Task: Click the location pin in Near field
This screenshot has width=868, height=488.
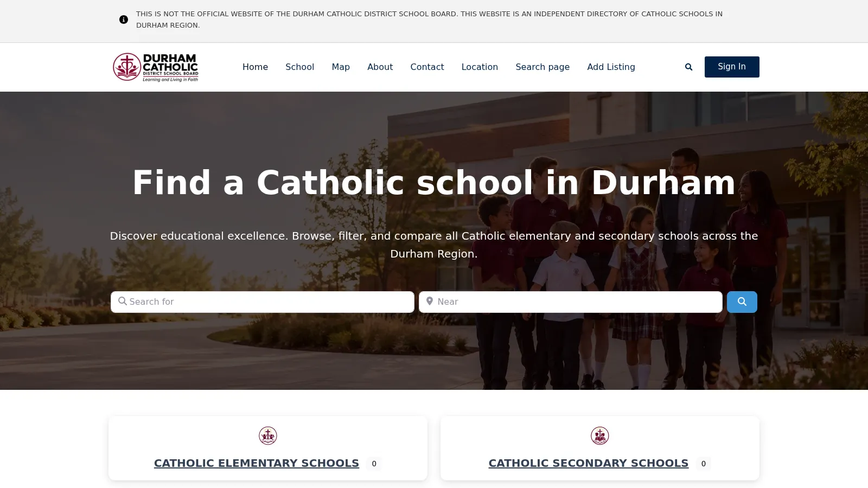Action: [430, 301]
